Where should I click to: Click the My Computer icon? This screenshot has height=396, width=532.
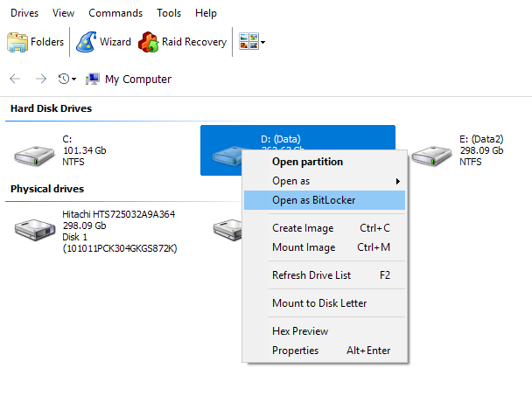pyautogui.click(x=93, y=79)
